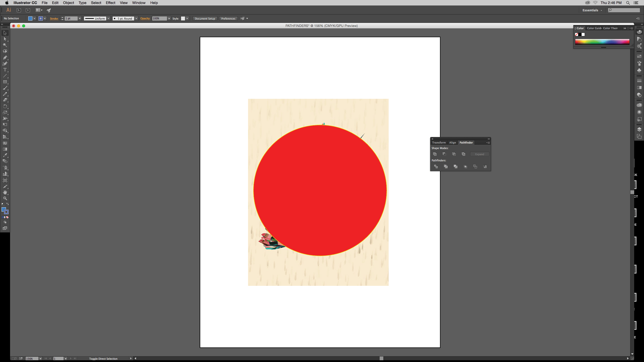Open the Essentials workspace dropdown
The image size is (644, 362).
592,10
